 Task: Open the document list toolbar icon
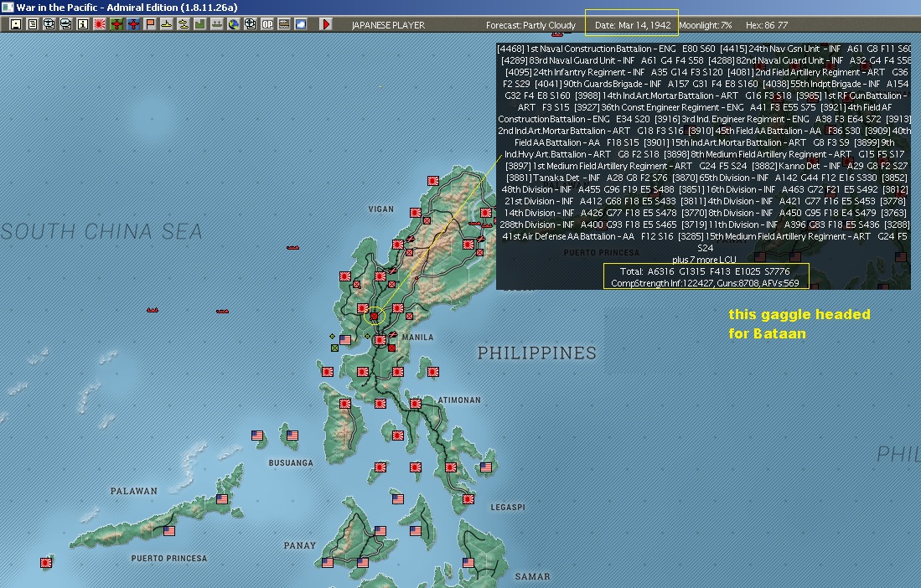coord(33,24)
